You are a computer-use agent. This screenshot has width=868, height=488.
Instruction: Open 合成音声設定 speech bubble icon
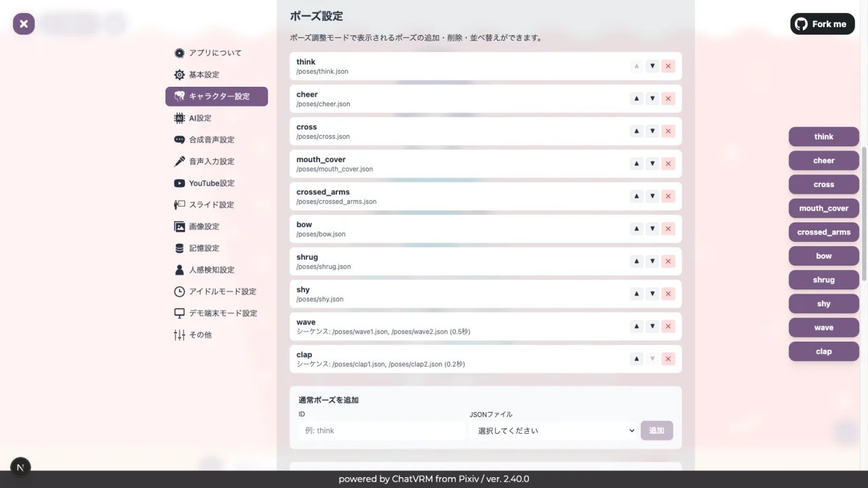179,140
